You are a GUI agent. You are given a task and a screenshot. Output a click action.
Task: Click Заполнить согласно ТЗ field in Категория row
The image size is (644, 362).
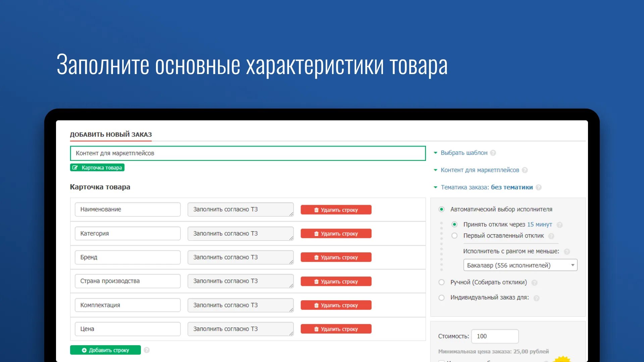click(240, 234)
